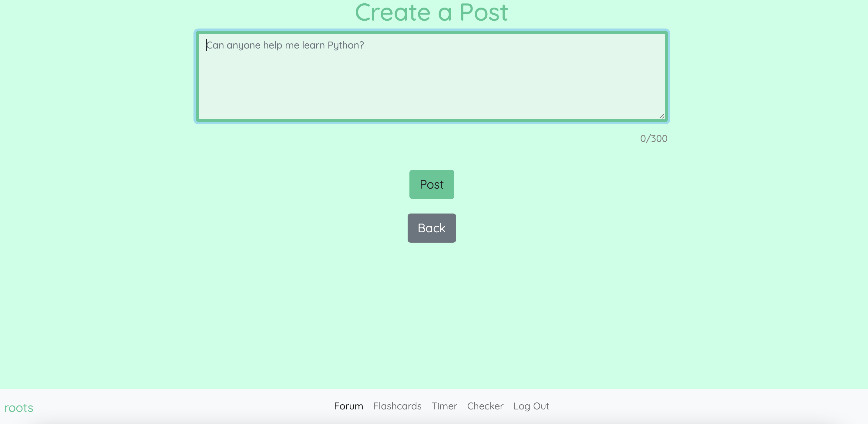Submit the post with Post button

pyautogui.click(x=432, y=184)
